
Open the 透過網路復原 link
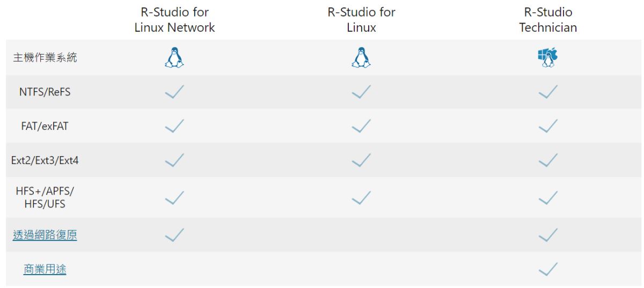pyautogui.click(x=45, y=235)
